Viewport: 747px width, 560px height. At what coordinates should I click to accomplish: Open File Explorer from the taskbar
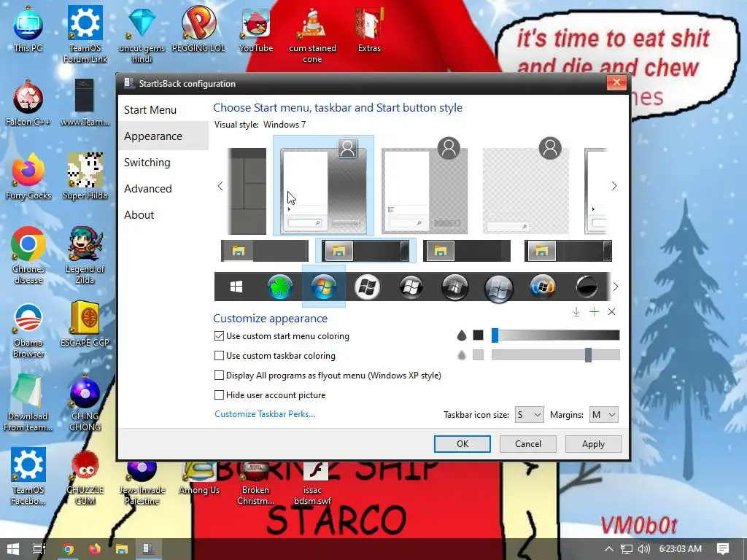point(122,549)
